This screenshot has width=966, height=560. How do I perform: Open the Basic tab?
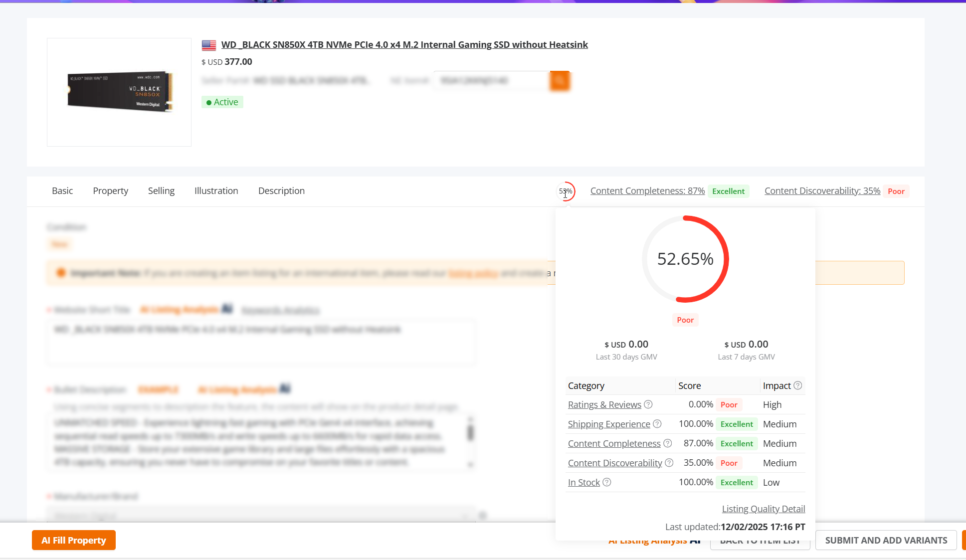(62, 191)
